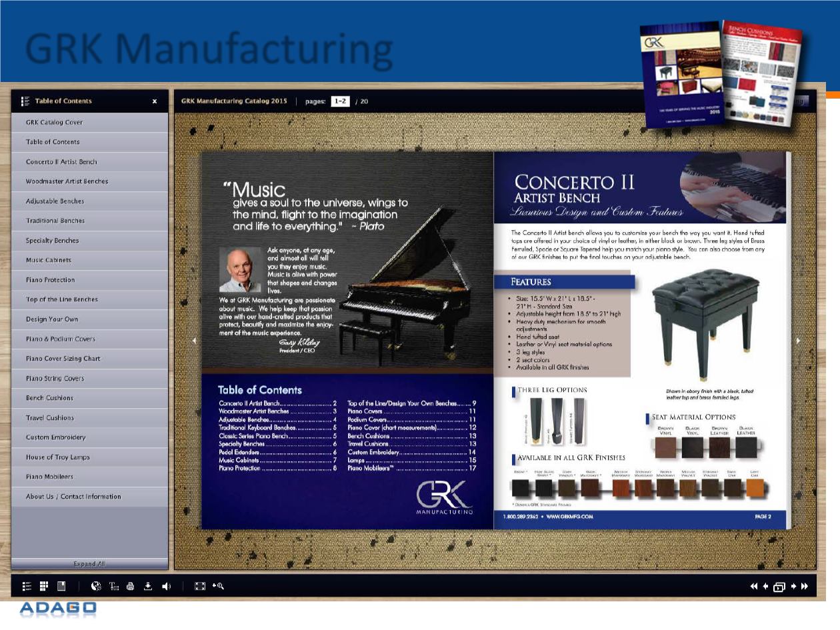Jump to the first page
The height and width of the screenshot is (630, 840).
(754, 587)
